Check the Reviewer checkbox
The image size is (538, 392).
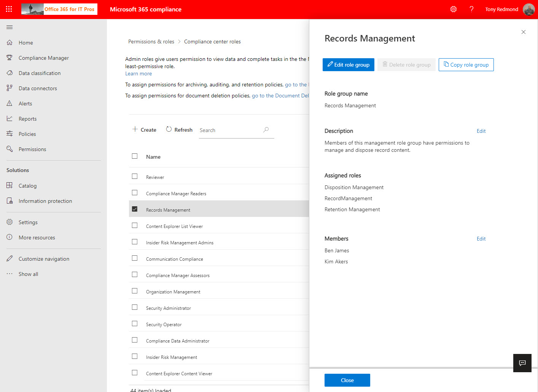pyautogui.click(x=135, y=176)
